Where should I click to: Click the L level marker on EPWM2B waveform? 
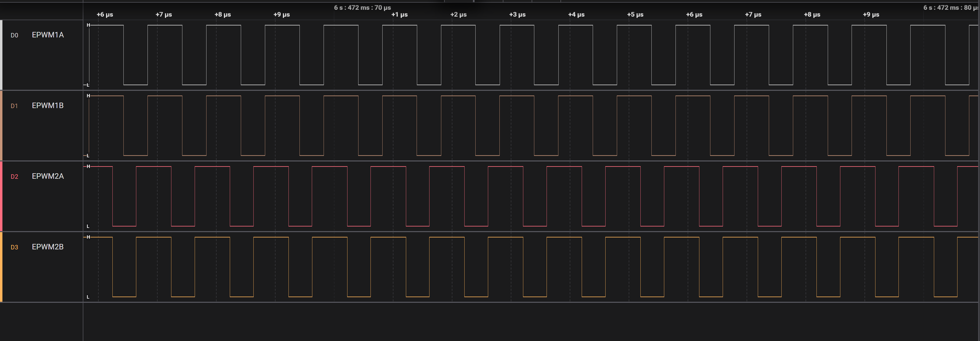[88, 297]
